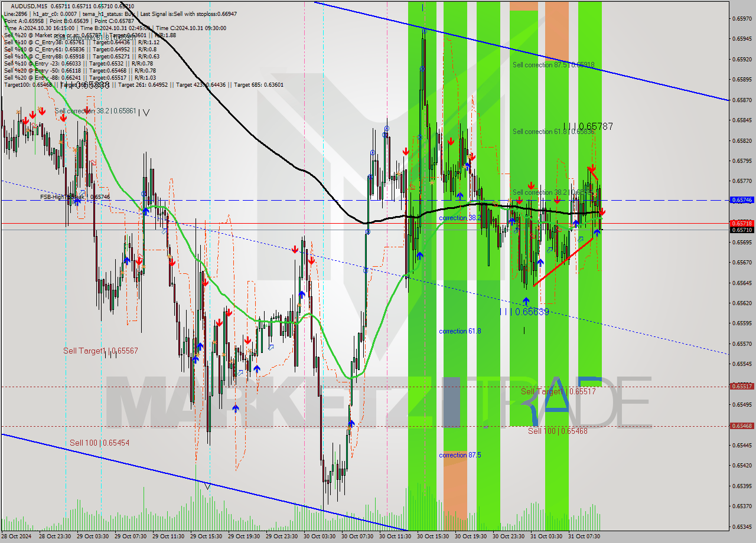The image size is (756, 543).
Task: Select the FSB-HighToBreak 0.65746 label
Action: (75, 197)
